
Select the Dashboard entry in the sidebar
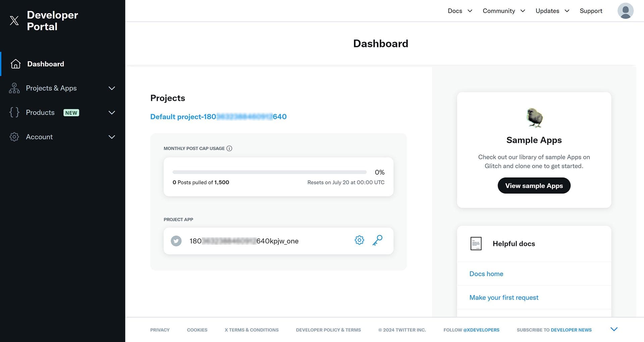click(46, 64)
